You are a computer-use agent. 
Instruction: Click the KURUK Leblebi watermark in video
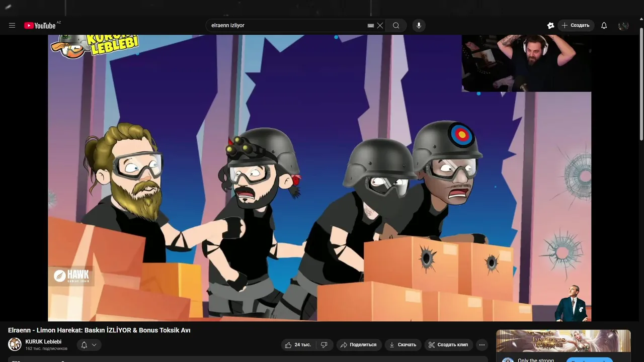[x=95, y=46]
